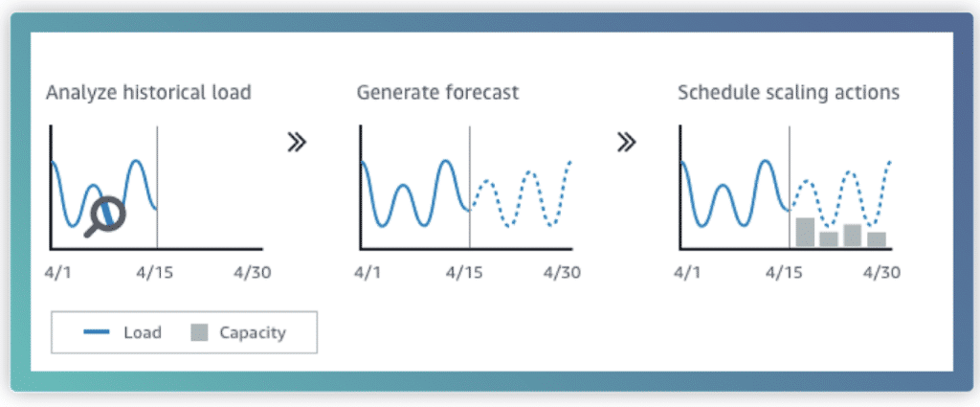Click the second gray capacity bar
The width and height of the screenshot is (980, 407).
click(829, 239)
